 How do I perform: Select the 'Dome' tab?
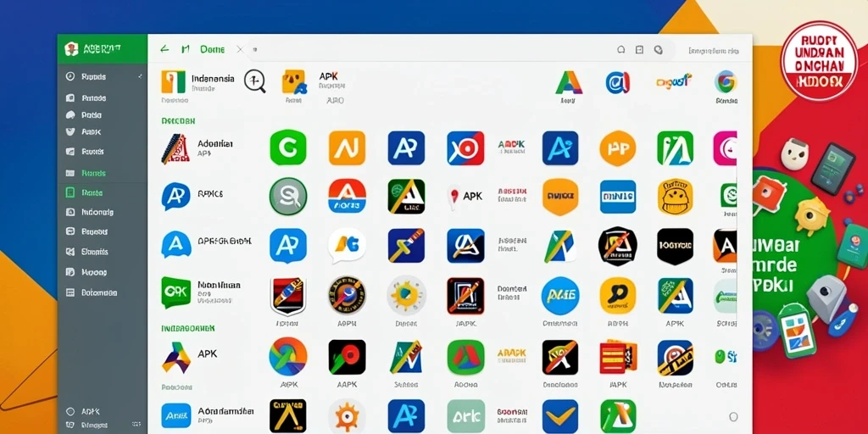pos(212,49)
